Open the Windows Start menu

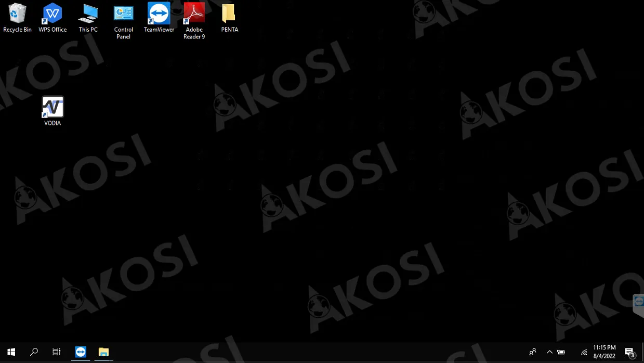(x=11, y=352)
